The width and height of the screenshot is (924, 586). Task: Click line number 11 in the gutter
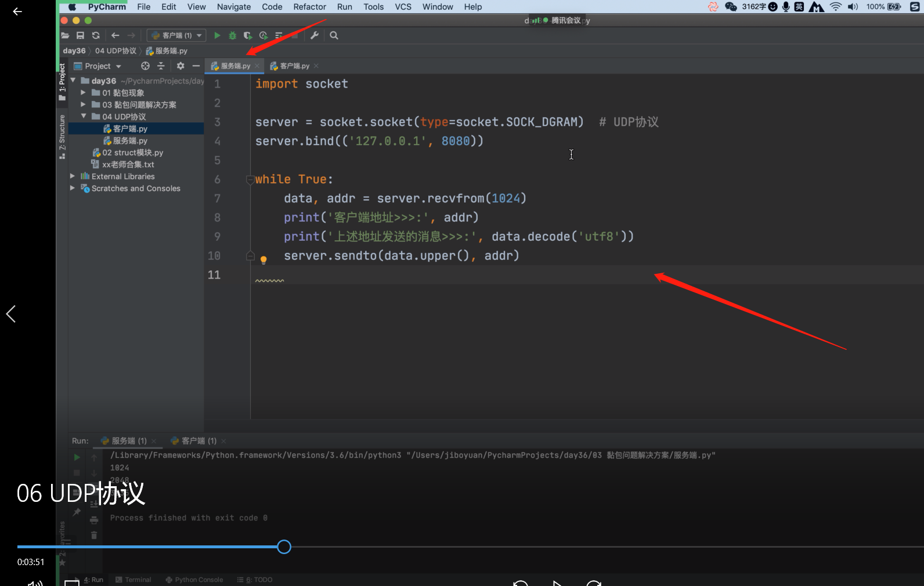tap(214, 275)
